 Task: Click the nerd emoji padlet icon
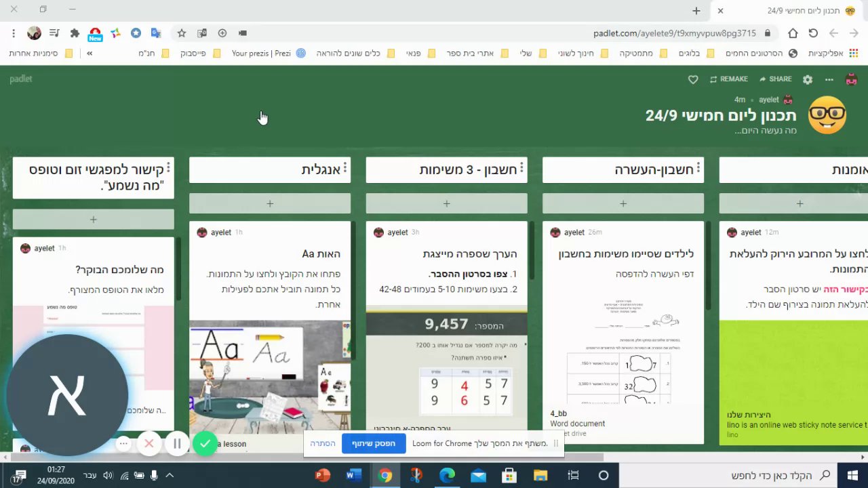(827, 115)
